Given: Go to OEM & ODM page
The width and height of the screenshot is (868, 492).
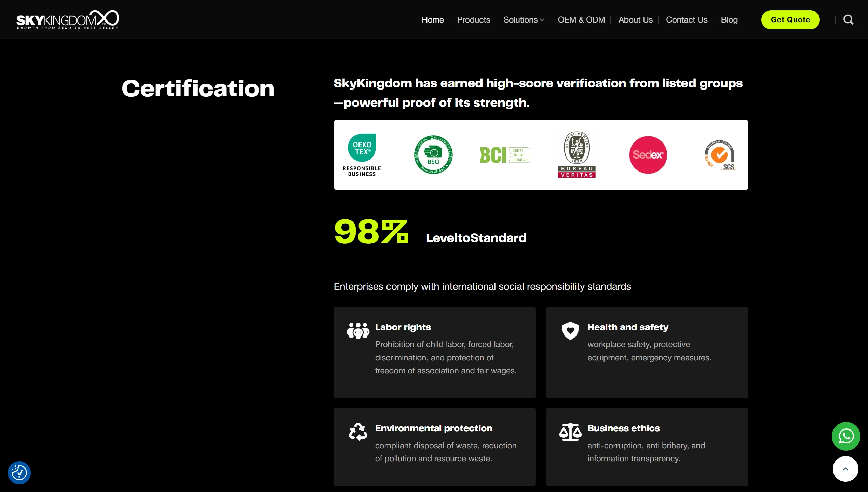Looking at the screenshot, I should point(581,20).
